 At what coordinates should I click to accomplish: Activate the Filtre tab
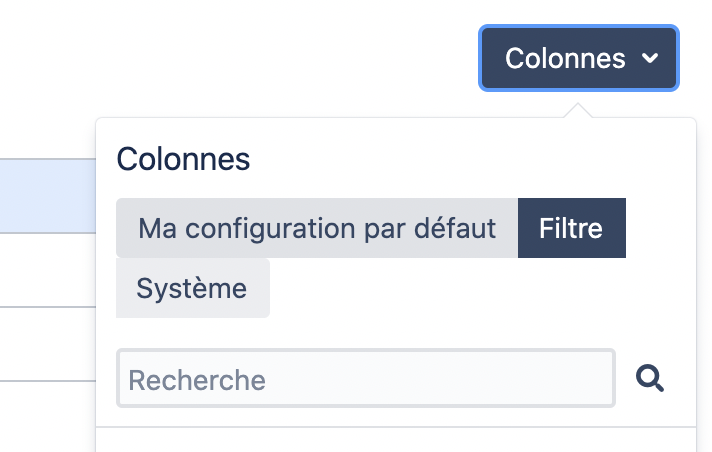571,228
